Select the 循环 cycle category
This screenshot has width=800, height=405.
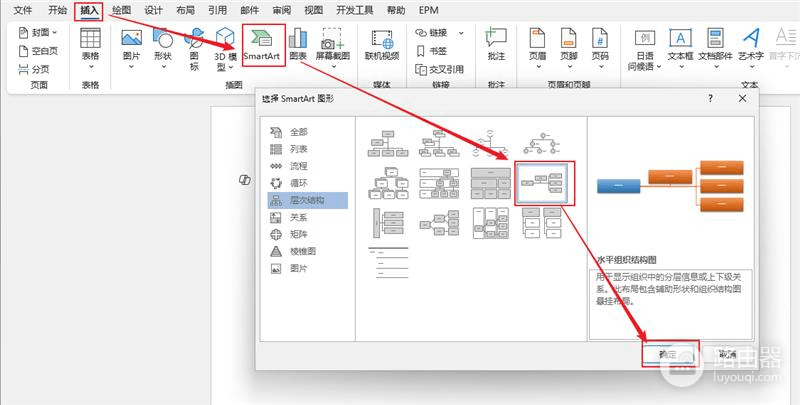click(x=308, y=183)
